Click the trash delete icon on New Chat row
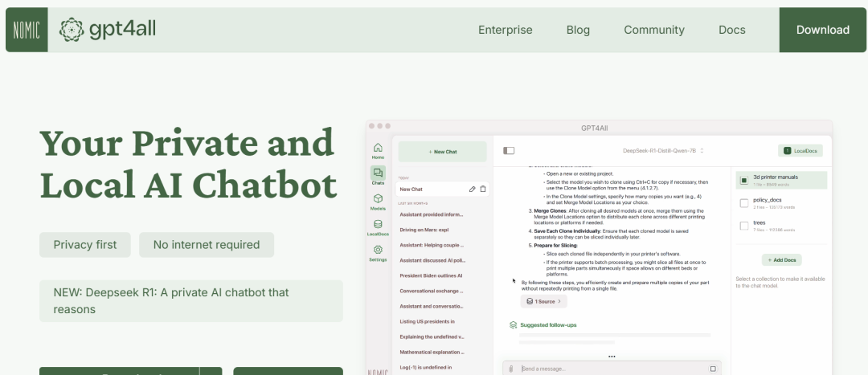The width and height of the screenshot is (868, 375). coord(483,190)
